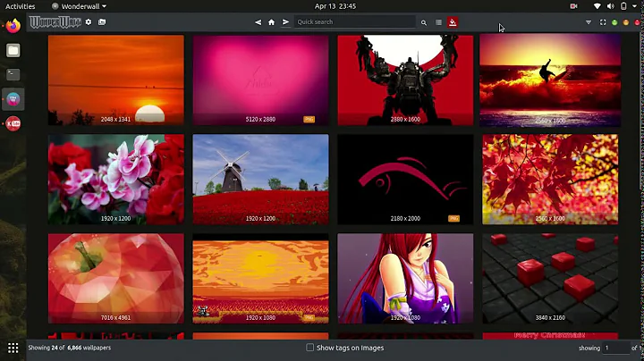This screenshot has height=361, width=644.
Task: Open Activities overview
Action: pos(20,6)
